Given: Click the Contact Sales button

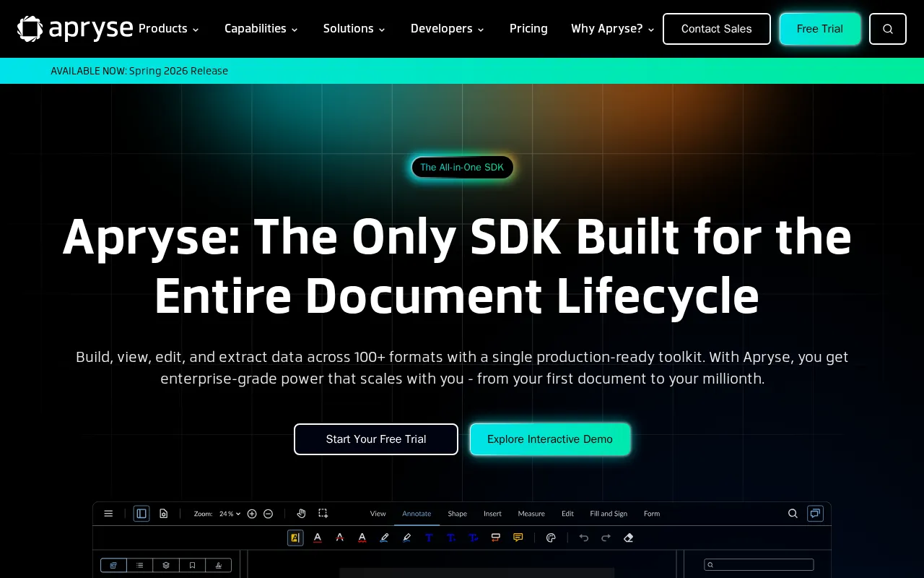Looking at the screenshot, I should (717, 29).
